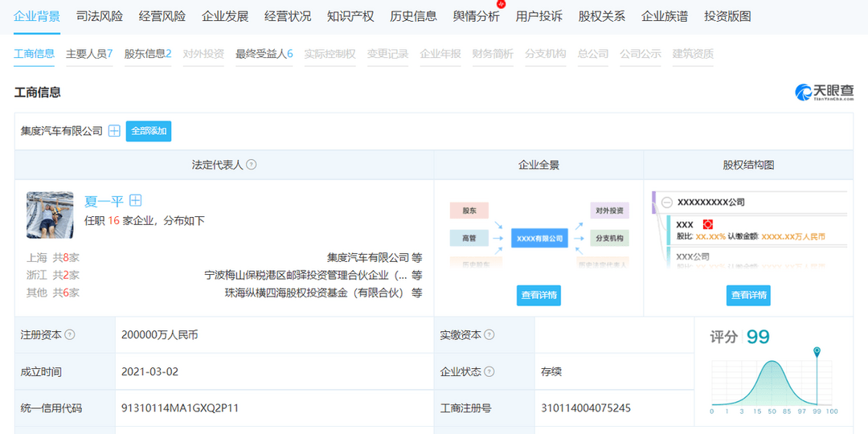Click 夏一平 profile photo thumbnail

pos(50,215)
